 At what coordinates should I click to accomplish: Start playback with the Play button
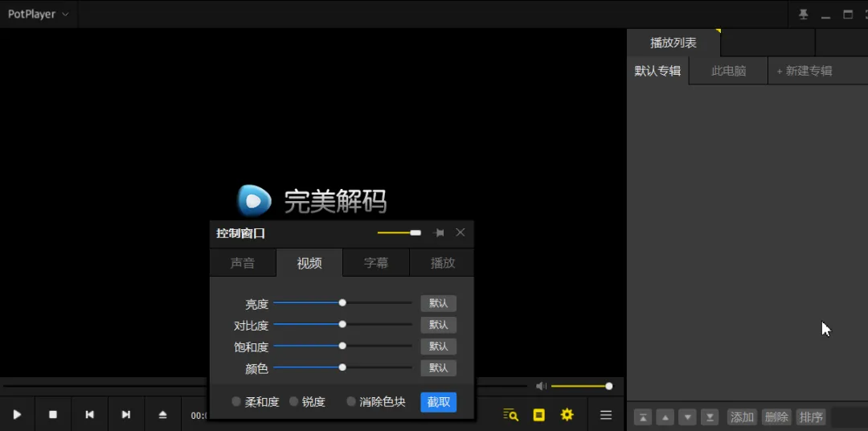(17, 414)
